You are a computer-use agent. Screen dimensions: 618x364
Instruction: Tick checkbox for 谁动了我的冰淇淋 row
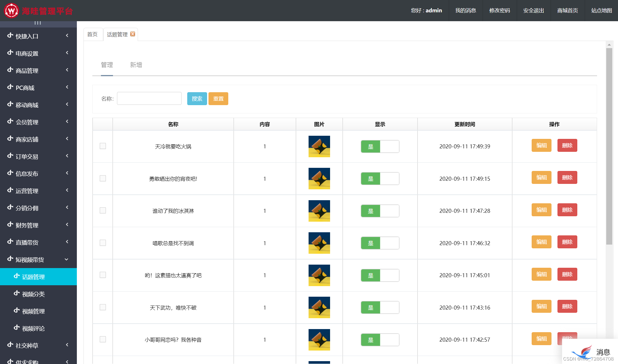[x=103, y=210]
